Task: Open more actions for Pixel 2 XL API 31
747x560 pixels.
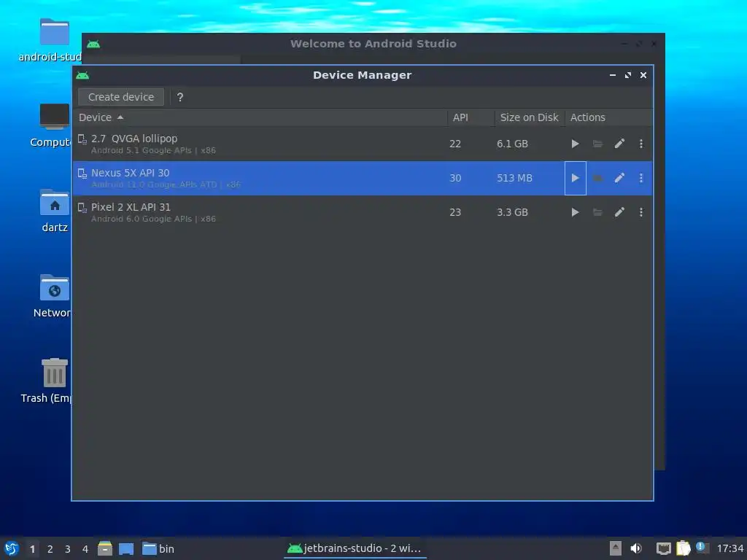Action: [x=641, y=212]
